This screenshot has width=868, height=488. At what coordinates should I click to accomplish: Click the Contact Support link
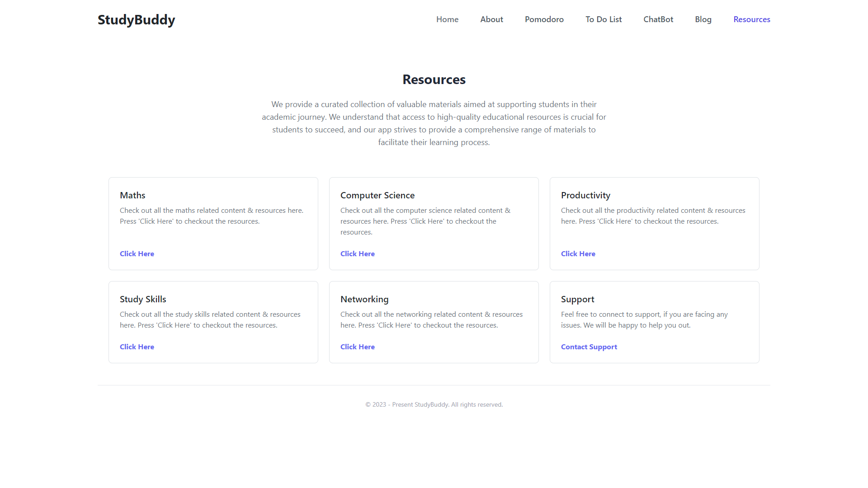click(x=589, y=347)
